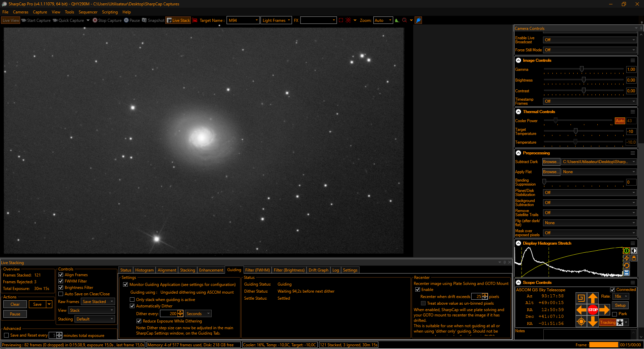644x349 pixels.
Task: Open the Zoom Auto dropdown
Action: (x=383, y=20)
